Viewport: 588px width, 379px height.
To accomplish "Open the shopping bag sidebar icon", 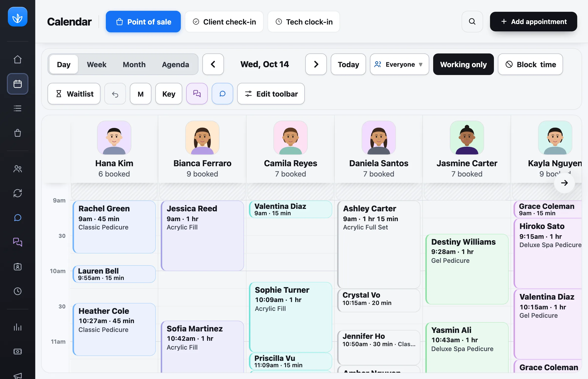I will pyautogui.click(x=17, y=133).
